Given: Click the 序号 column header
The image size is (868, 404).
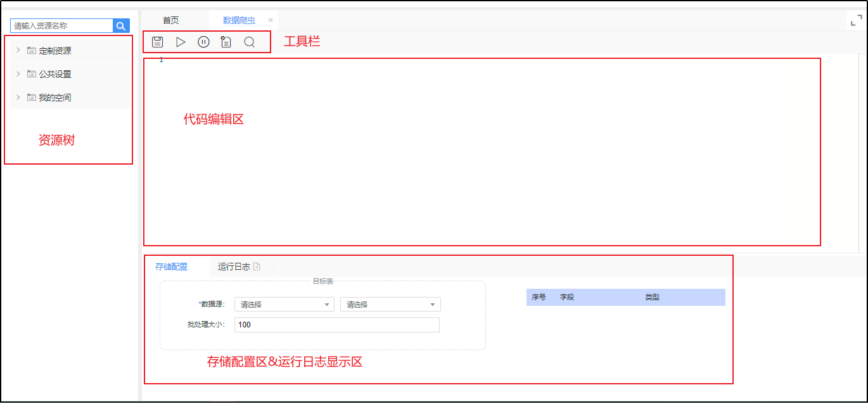Looking at the screenshot, I should coord(539,297).
